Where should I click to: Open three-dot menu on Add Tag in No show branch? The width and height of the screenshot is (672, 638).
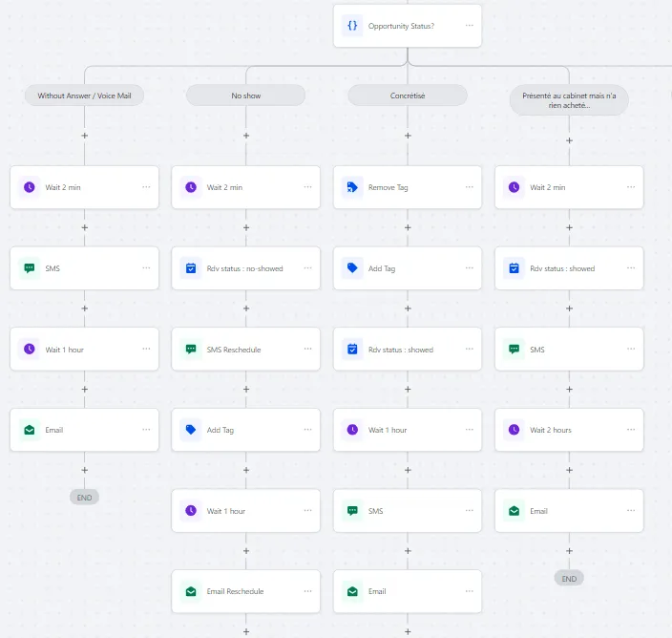click(x=307, y=430)
